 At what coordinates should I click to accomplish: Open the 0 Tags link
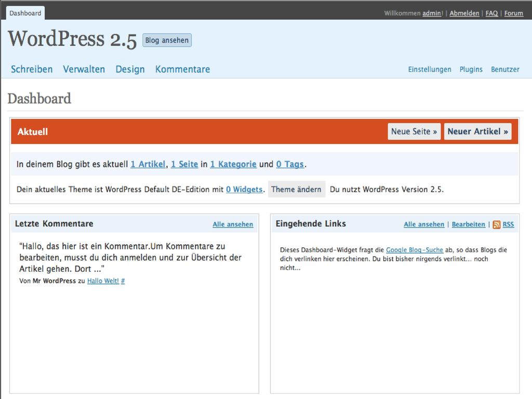(x=290, y=164)
